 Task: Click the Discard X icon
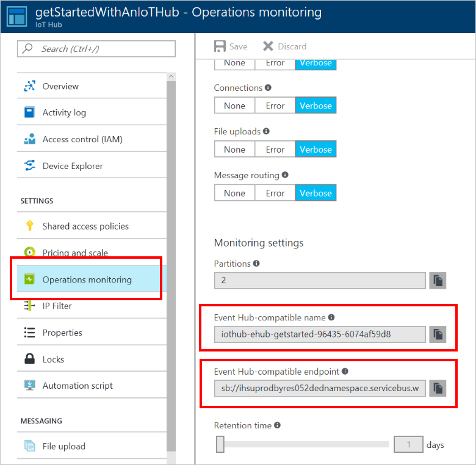(268, 46)
